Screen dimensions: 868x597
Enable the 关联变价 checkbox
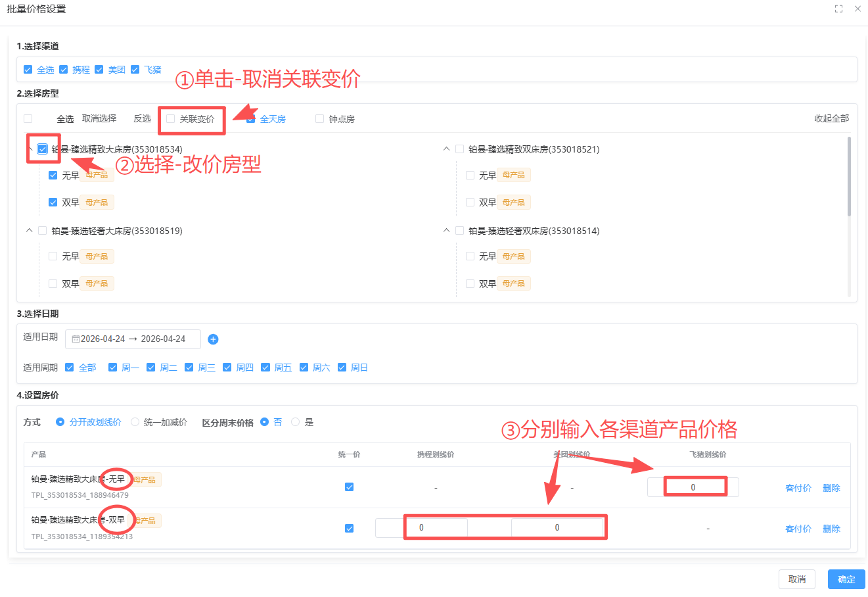(x=170, y=118)
